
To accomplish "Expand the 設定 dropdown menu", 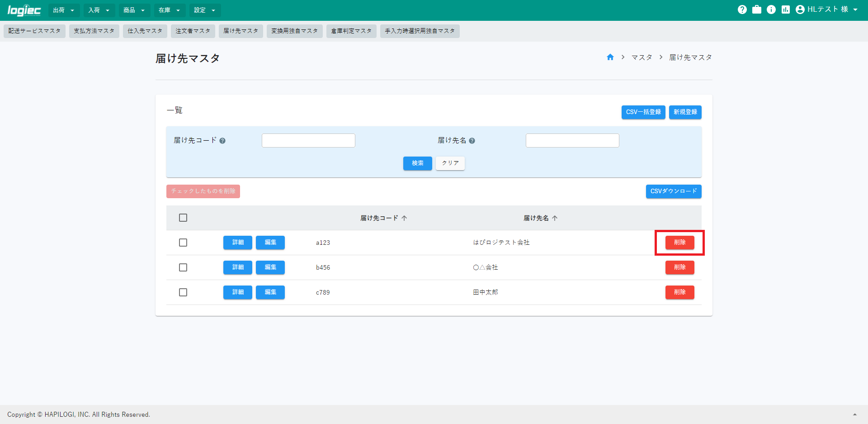I will 205,10.
